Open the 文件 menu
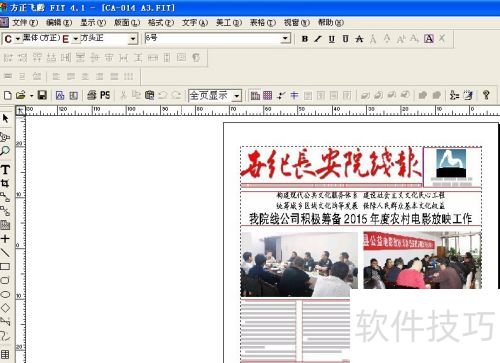Image resolution: width=500 pixels, height=363 pixels. pyautogui.click(x=25, y=23)
